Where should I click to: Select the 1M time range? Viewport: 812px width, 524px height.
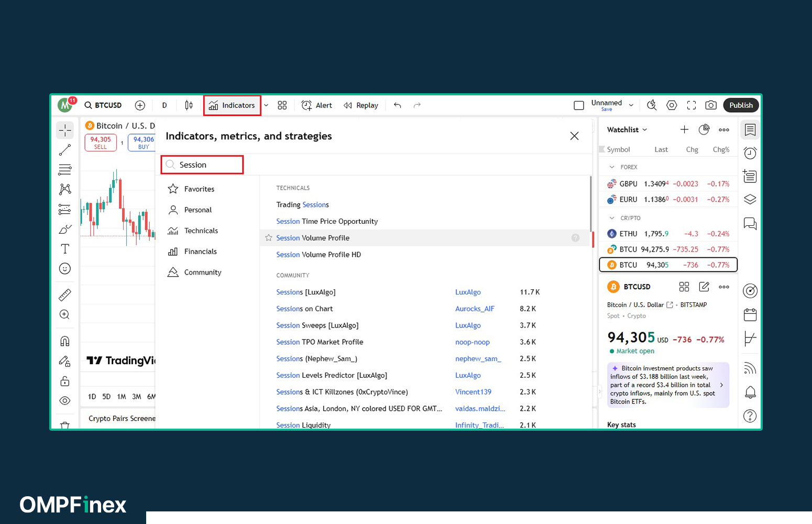tap(122, 397)
